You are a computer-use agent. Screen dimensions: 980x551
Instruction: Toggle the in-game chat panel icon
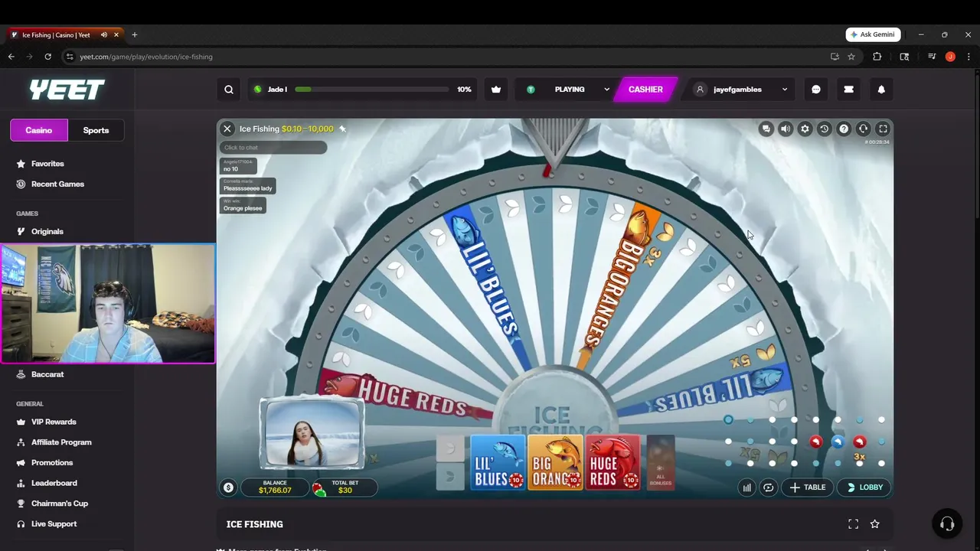point(766,129)
